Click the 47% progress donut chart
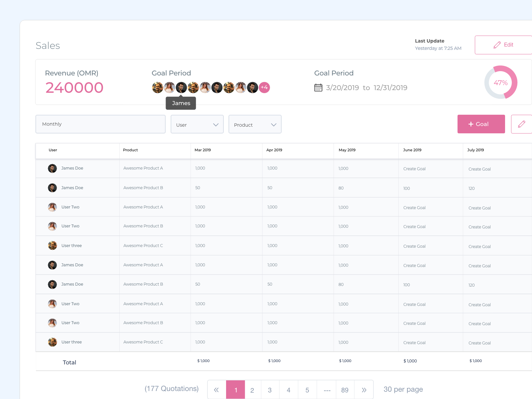The image size is (532, 399). 500,82
